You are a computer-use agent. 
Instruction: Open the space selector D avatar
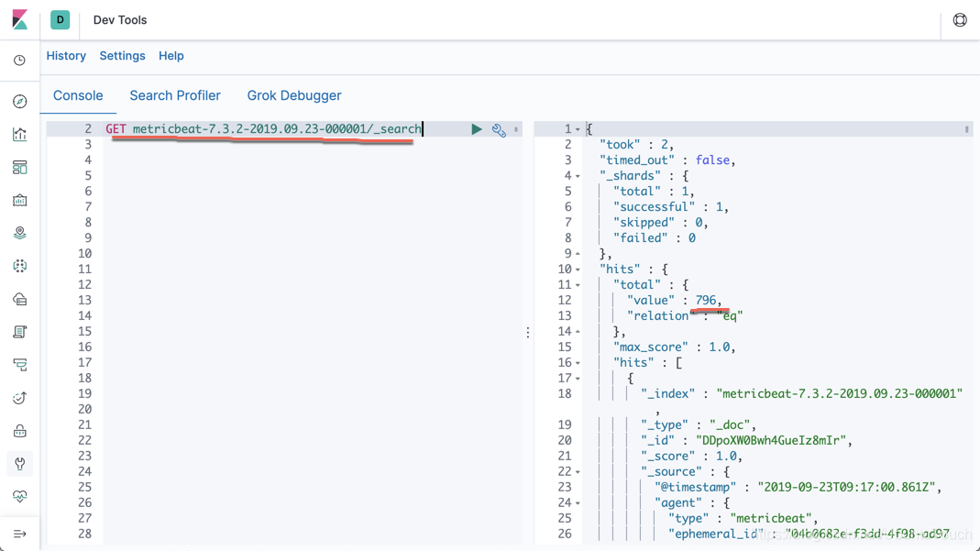click(60, 20)
